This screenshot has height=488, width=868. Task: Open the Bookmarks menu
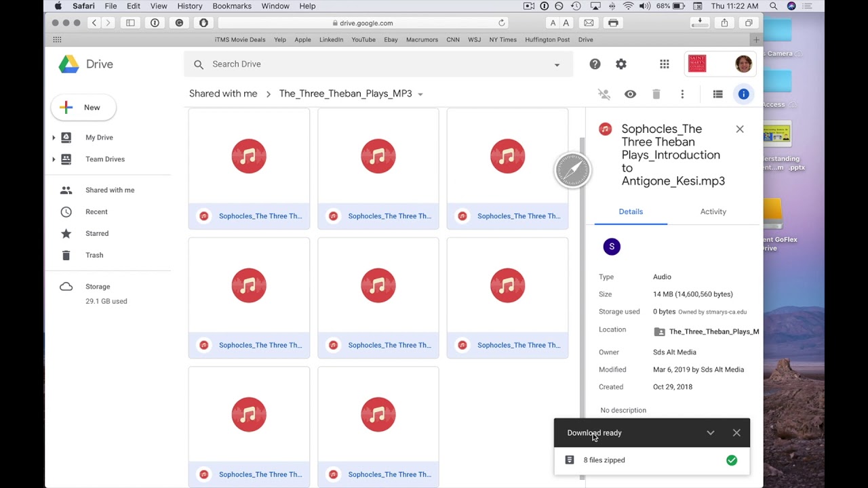pos(232,6)
